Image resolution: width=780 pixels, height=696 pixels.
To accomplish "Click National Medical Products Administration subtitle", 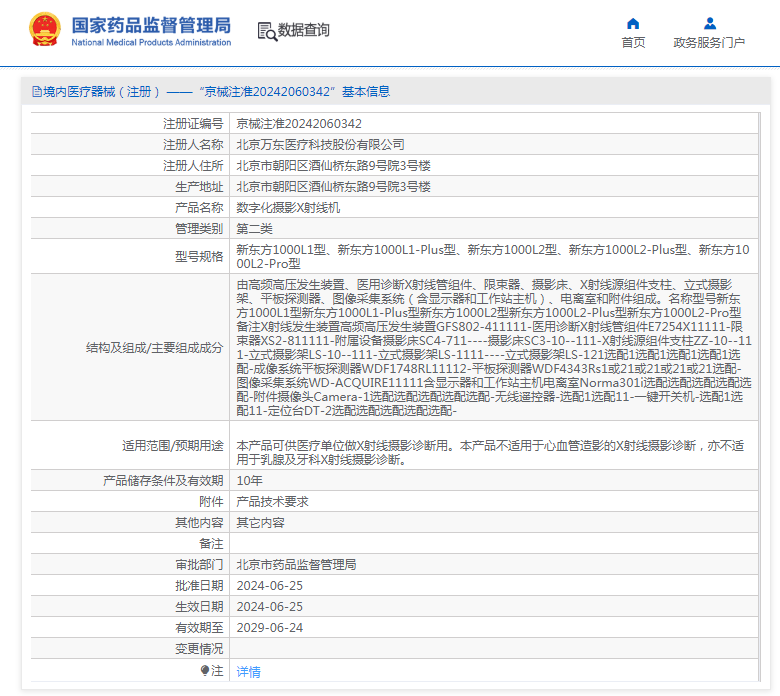I will click(151, 42).
